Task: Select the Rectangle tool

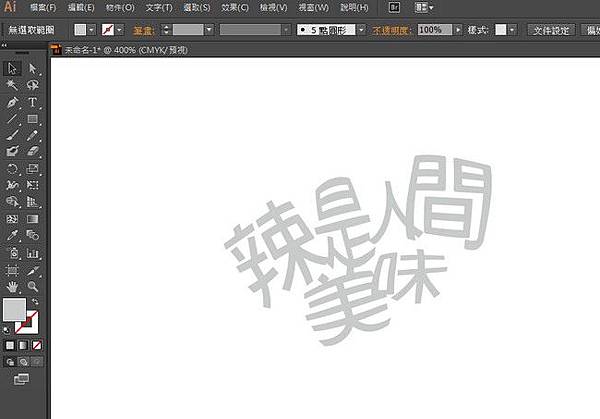Action: pyautogui.click(x=33, y=119)
